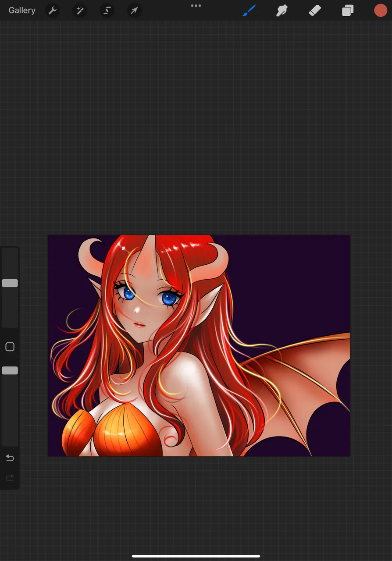The width and height of the screenshot is (392, 561).
Task: Select the Eraser tool
Action: tap(315, 10)
